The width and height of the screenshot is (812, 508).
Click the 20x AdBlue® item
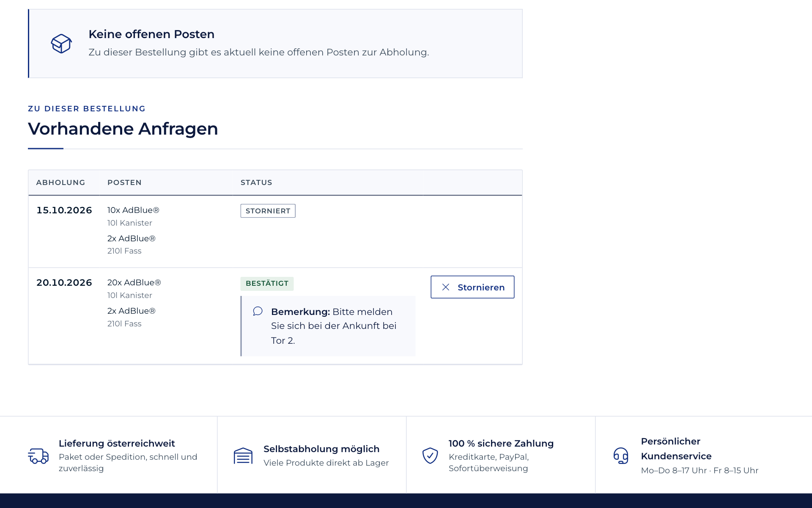point(134,282)
